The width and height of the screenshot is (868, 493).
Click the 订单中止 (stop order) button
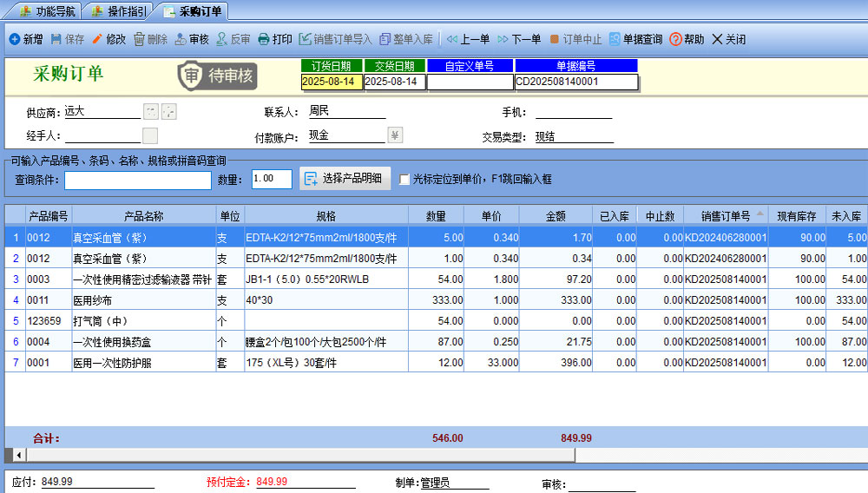click(575, 39)
